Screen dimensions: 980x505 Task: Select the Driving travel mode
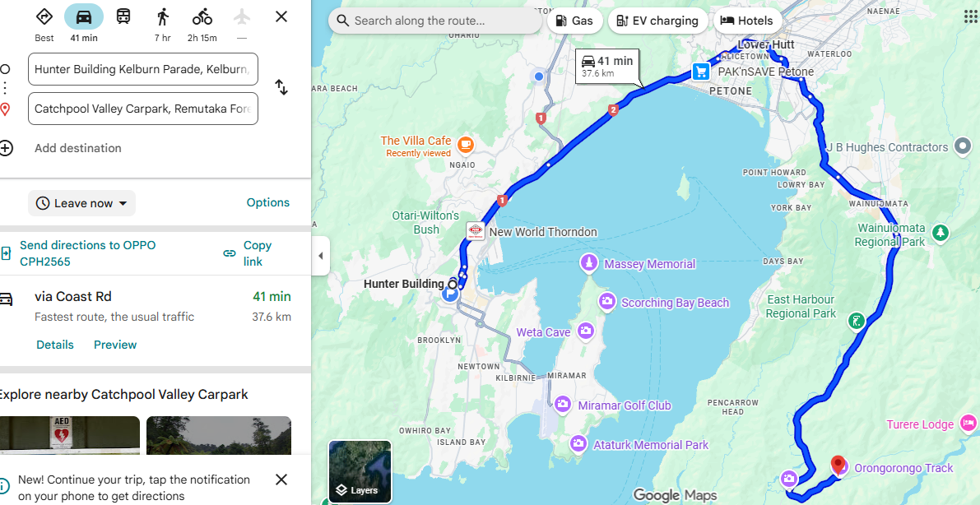coord(83,18)
